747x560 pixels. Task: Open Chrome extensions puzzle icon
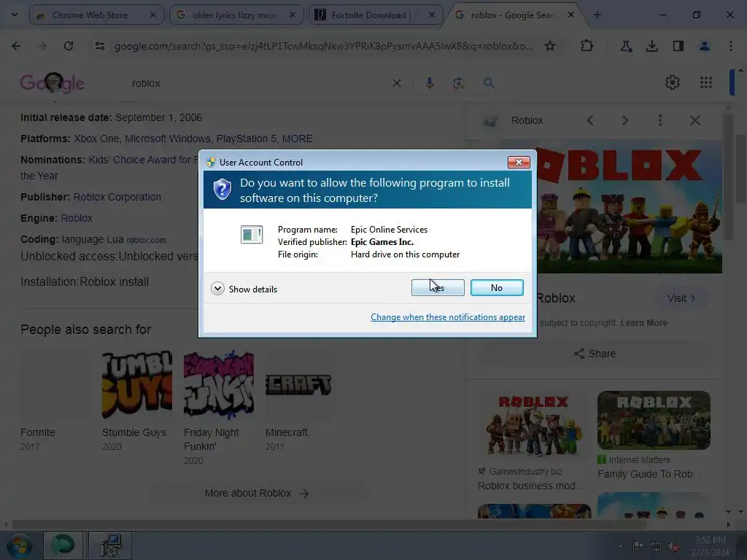point(587,46)
